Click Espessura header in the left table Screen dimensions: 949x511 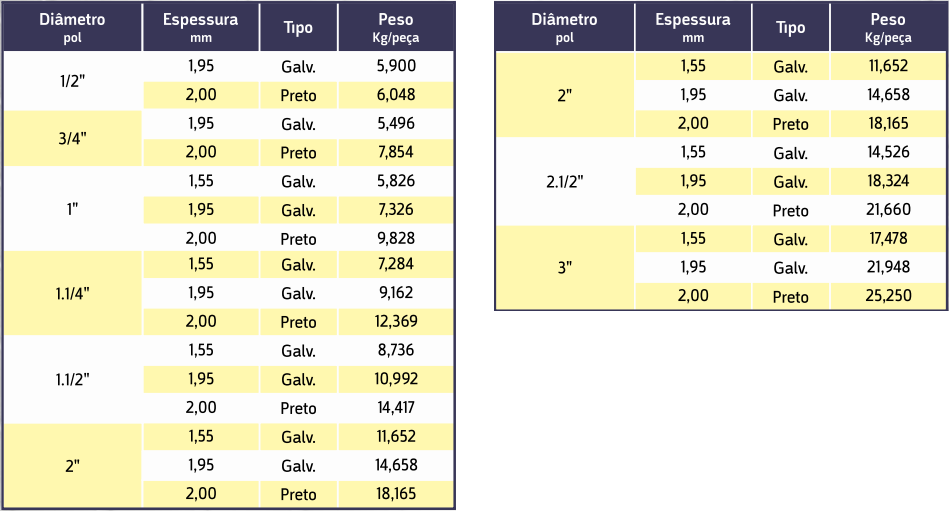coord(200,27)
